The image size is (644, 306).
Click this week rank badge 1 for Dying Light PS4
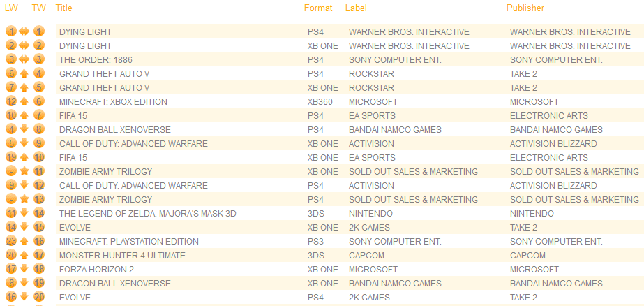coord(39,31)
